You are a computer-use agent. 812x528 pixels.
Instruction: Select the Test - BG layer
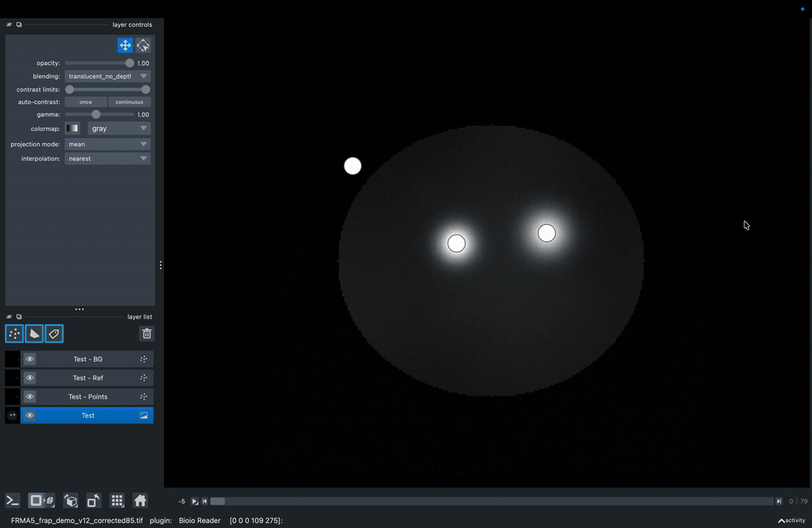88,359
